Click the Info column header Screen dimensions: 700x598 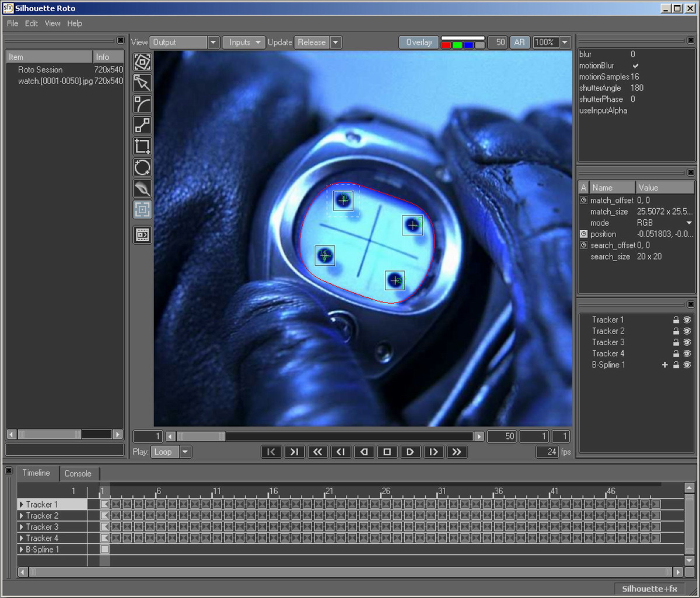(x=108, y=57)
